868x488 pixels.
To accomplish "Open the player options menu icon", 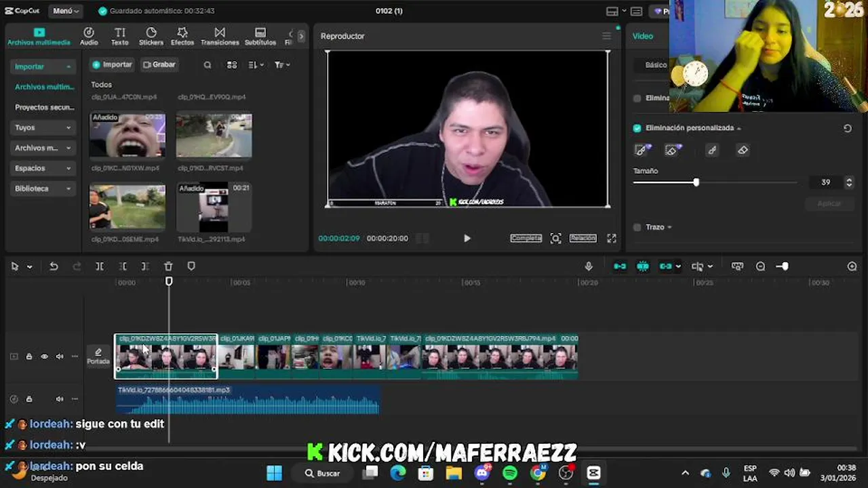I will [606, 36].
